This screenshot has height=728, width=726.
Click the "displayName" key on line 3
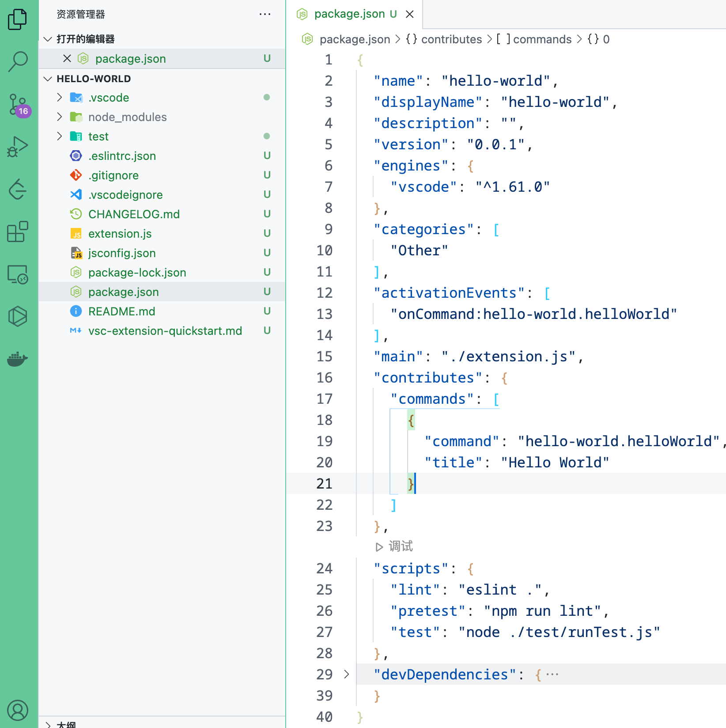tap(428, 102)
